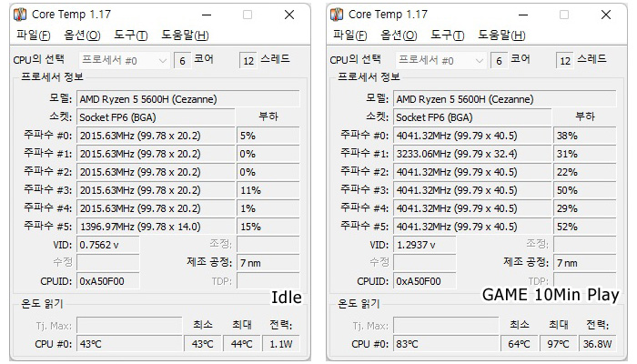Click CPUID field in left window
637x364 pixels.
click(107, 281)
